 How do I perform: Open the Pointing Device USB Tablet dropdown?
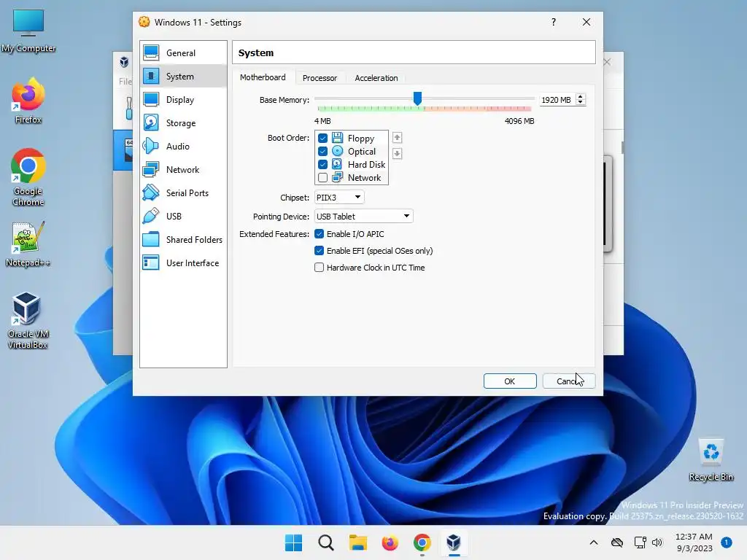(x=363, y=216)
